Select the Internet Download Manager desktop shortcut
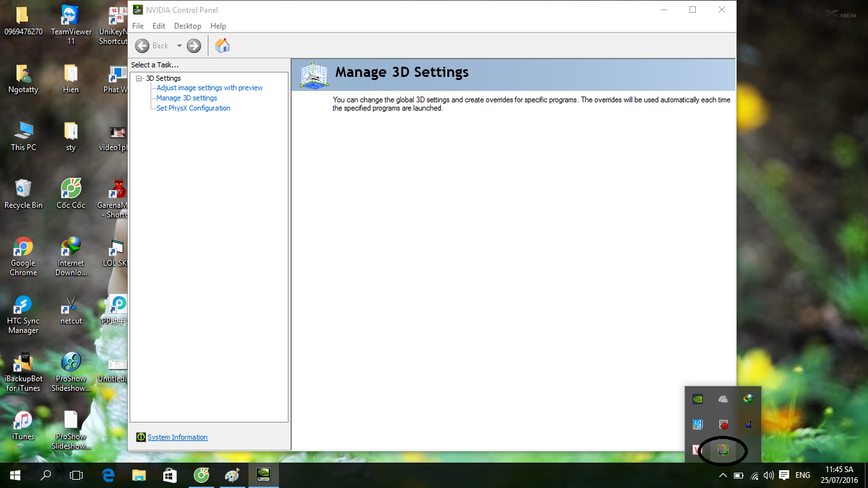 (71, 257)
